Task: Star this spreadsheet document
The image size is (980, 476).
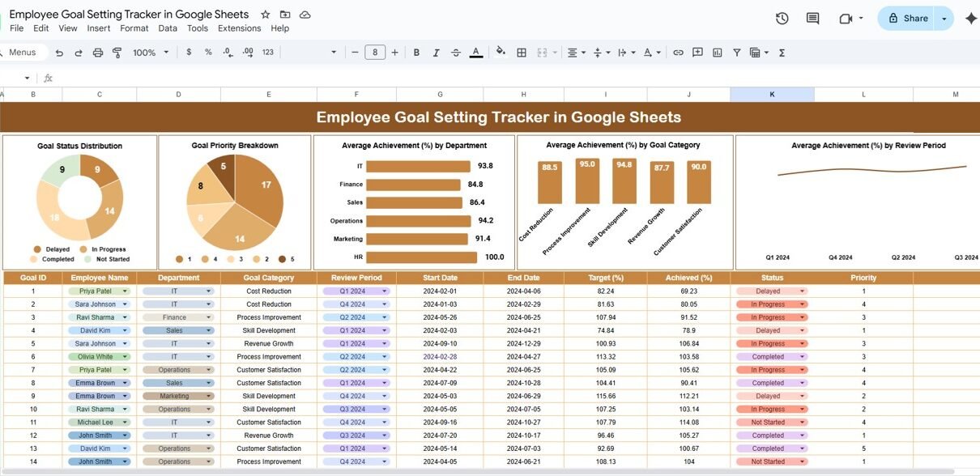Action: pos(266,15)
